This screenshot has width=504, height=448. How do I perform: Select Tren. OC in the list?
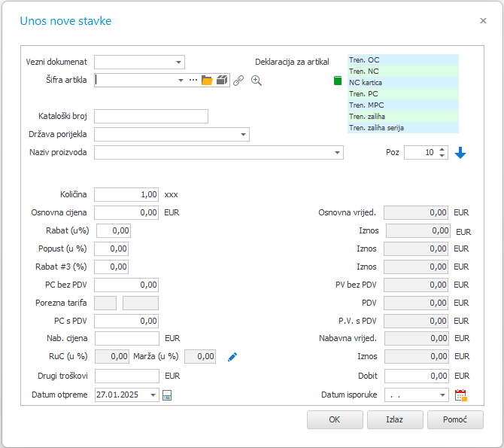pos(402,60)
